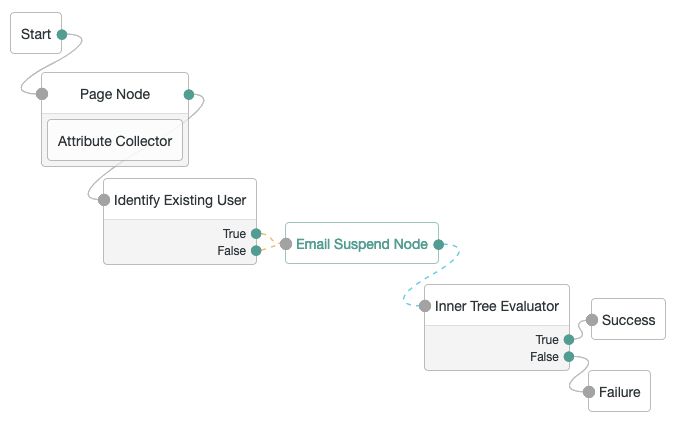Image resolution: width=674 pixels, height=425 pixels.
Task: Select the Start node
Action: (x=36, y=34)
